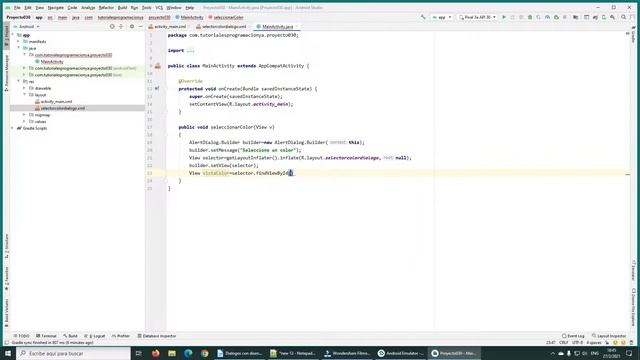Open Windows Start menu

8,353
